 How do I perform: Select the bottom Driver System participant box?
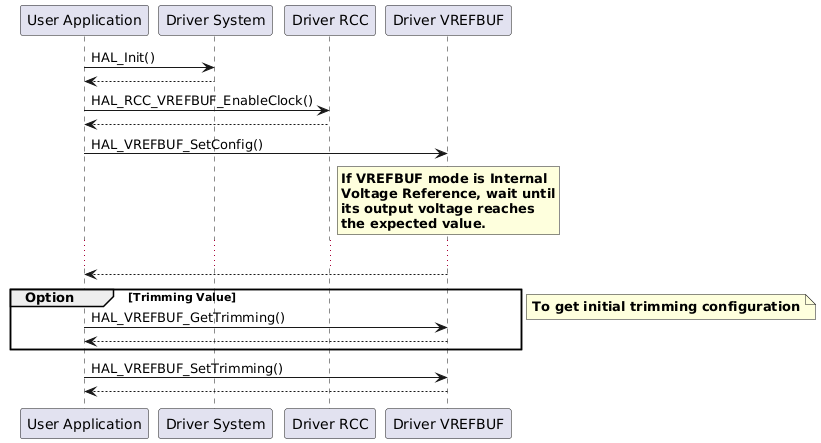pyautogui.click(x=215, y=424)
